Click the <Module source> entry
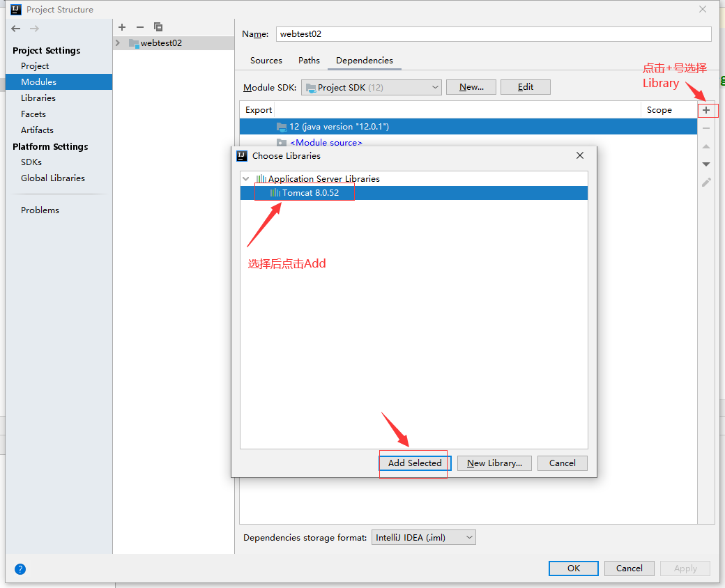Image resolution: width=725 pixels, height=588 pixels. 326,143
